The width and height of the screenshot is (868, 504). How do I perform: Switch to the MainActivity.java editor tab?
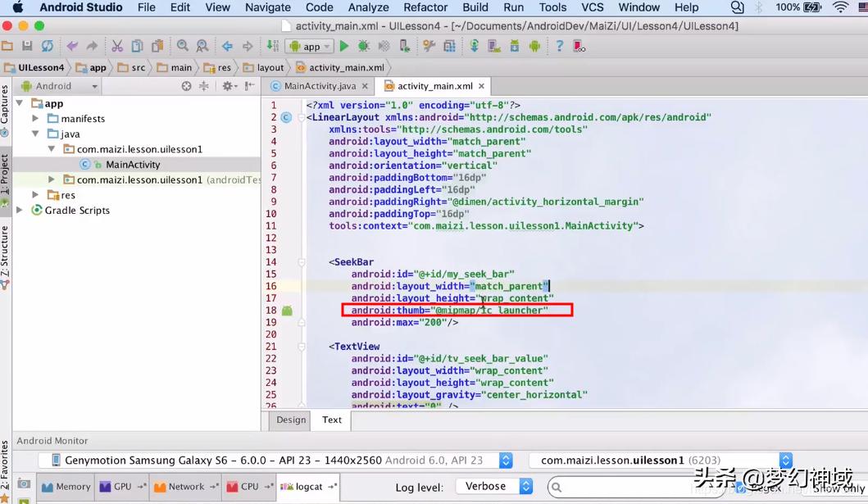319,86
